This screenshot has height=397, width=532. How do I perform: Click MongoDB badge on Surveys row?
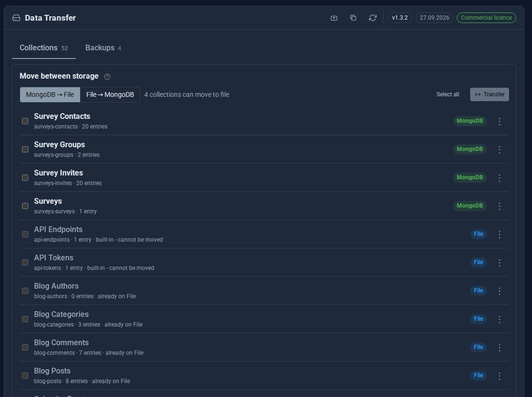(x=470, y=206)
